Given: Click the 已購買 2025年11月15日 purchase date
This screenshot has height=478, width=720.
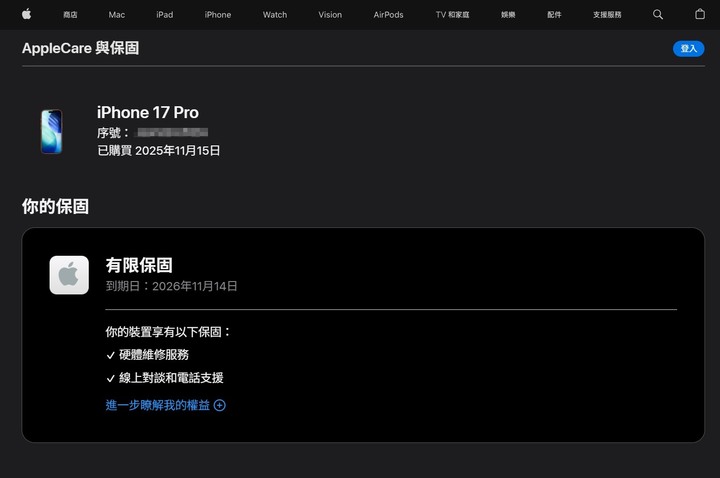Looking at the screenshot, I should 158,151.
